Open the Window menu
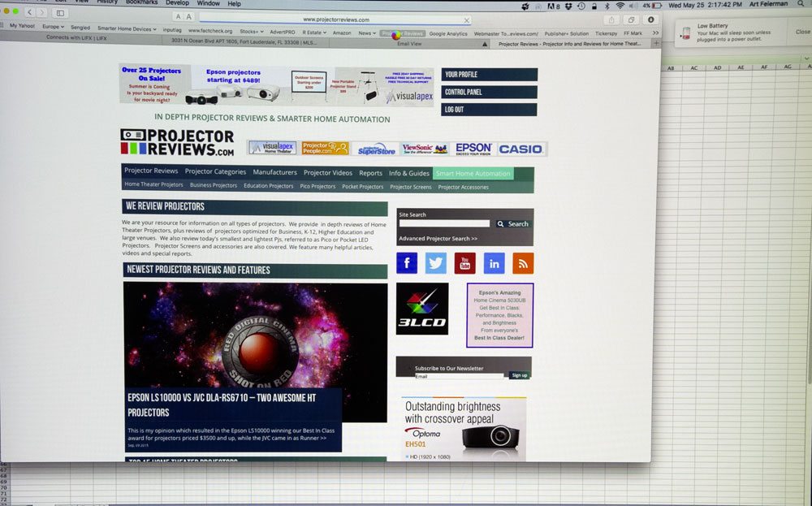This screenshot has height=506, width=812. (208, 3)
